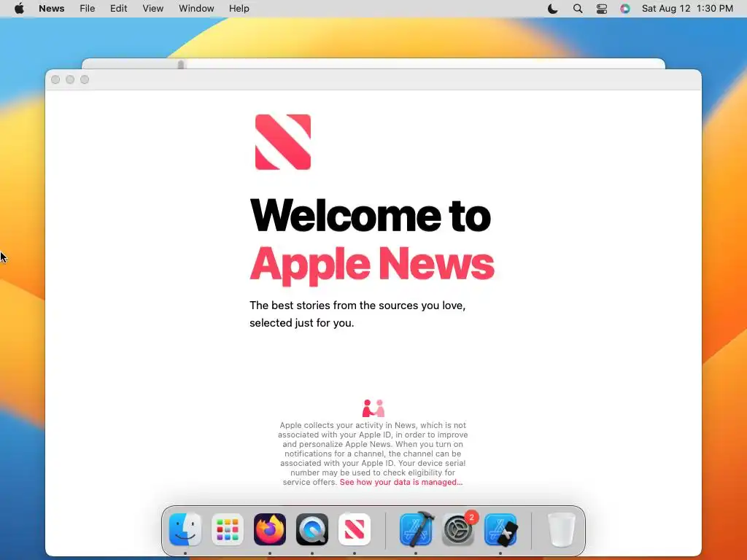Viewport: 747px width, 560px height.
Task: Open Launchpad from the Dock
Action: pyautogui.click(x=228, y=529)
